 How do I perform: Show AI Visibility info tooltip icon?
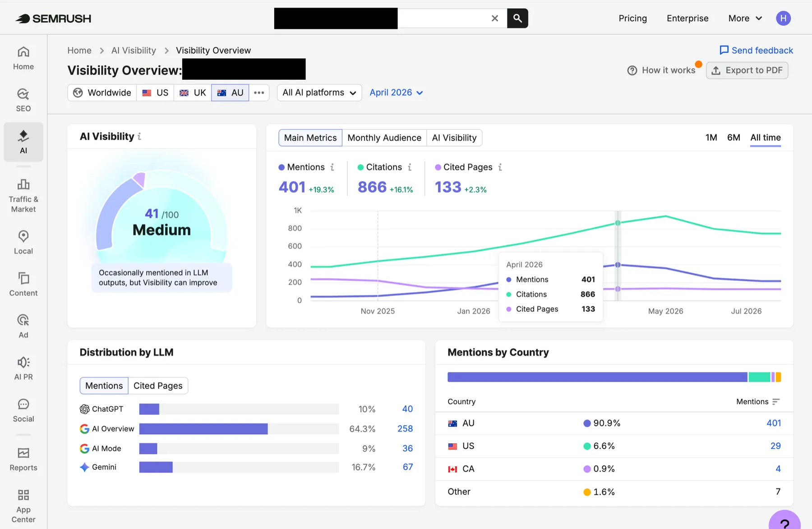pos(139,136)
